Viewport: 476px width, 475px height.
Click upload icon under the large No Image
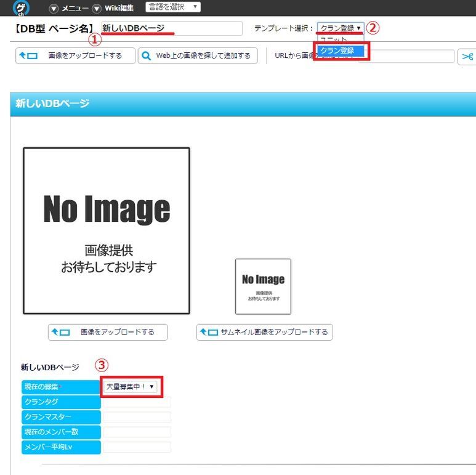(x=60, y=333)
